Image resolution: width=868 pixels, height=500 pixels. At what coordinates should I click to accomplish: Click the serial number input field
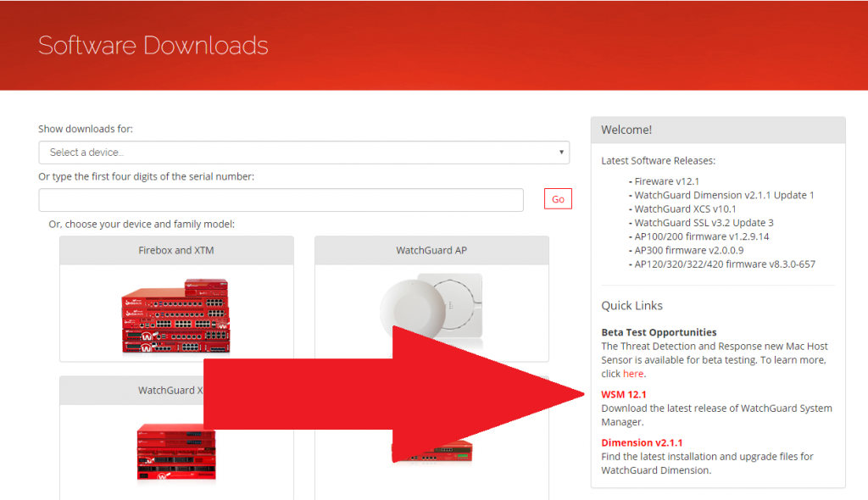[x=281, y=200]
